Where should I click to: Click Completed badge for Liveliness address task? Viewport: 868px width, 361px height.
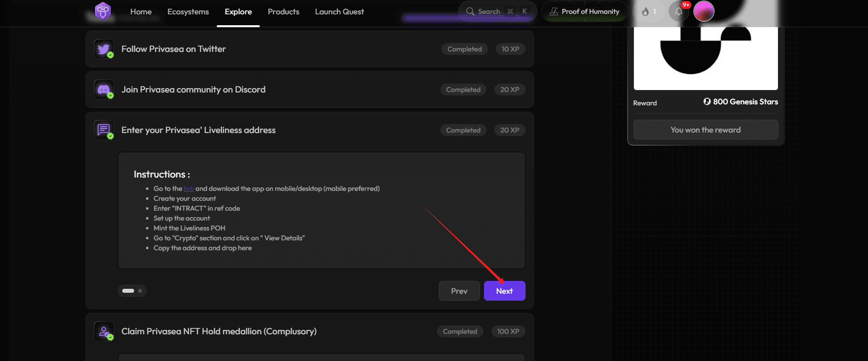[463, 130]
